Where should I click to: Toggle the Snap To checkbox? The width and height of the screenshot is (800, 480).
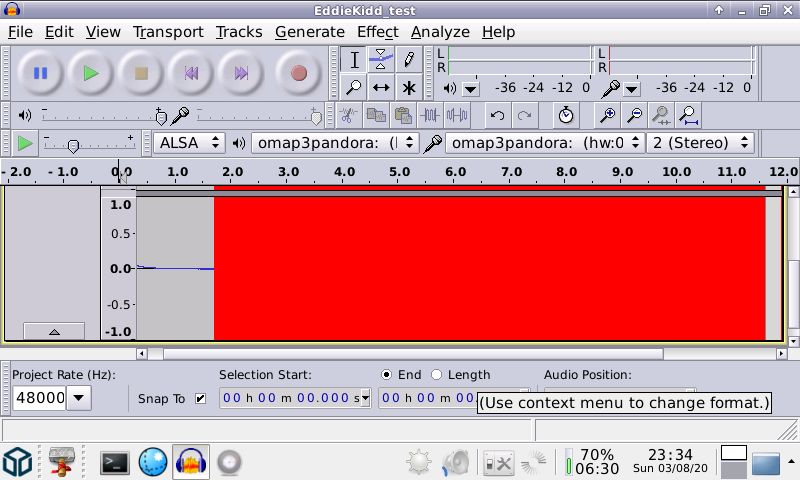point(200,399)
